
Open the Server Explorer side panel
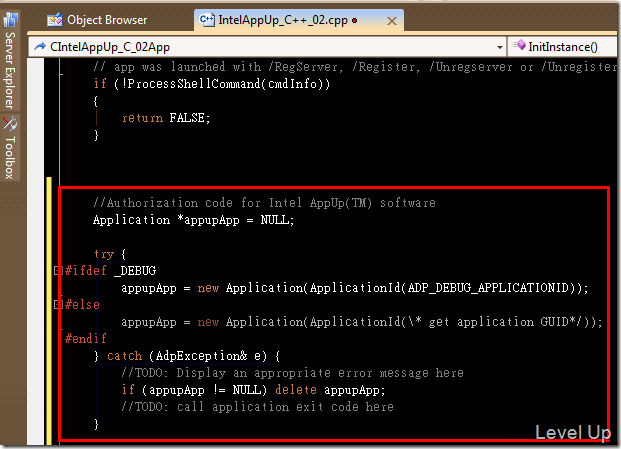(10, 62)
